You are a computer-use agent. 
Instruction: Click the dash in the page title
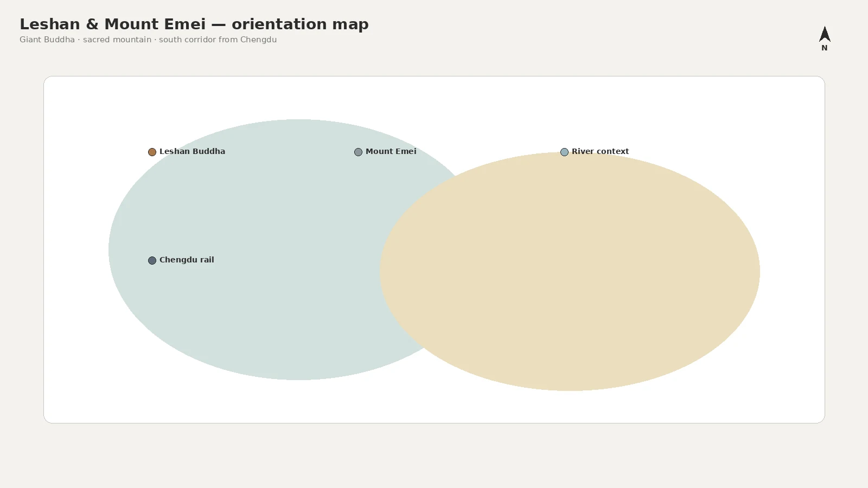(219, 24)
